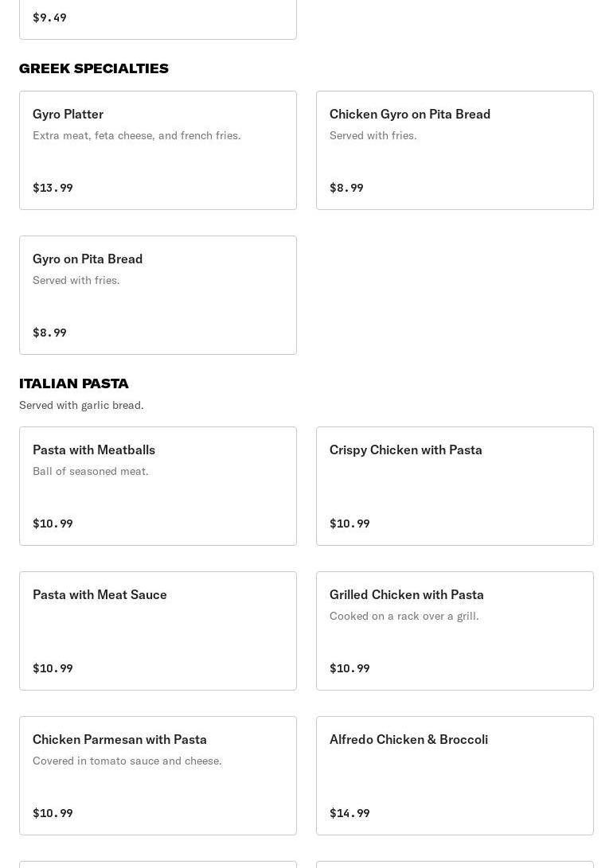
Task: Select Chicken Gyro on Pita Bread
Action: [x=455, y=150]
